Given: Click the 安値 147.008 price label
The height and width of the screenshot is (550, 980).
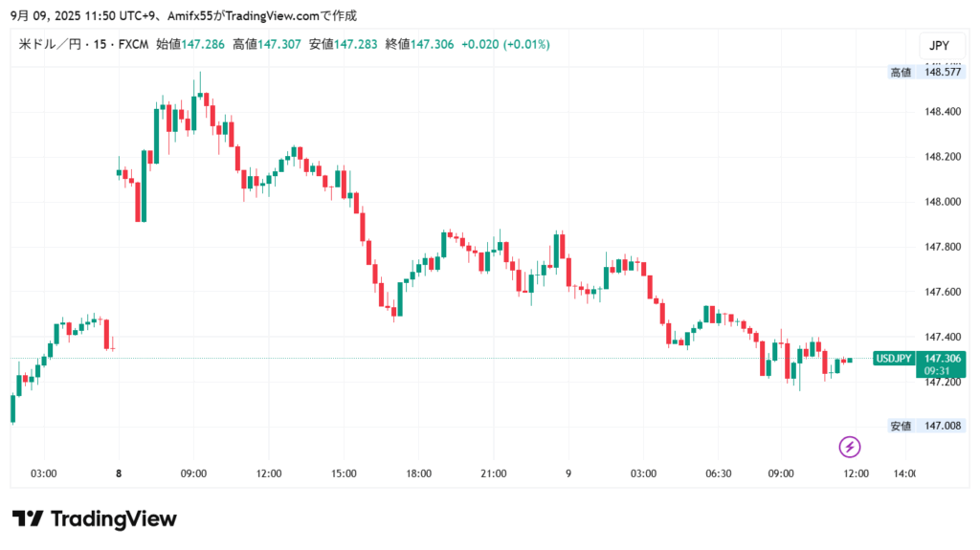Looking at the screenshot, I should (x=923, y=426).
